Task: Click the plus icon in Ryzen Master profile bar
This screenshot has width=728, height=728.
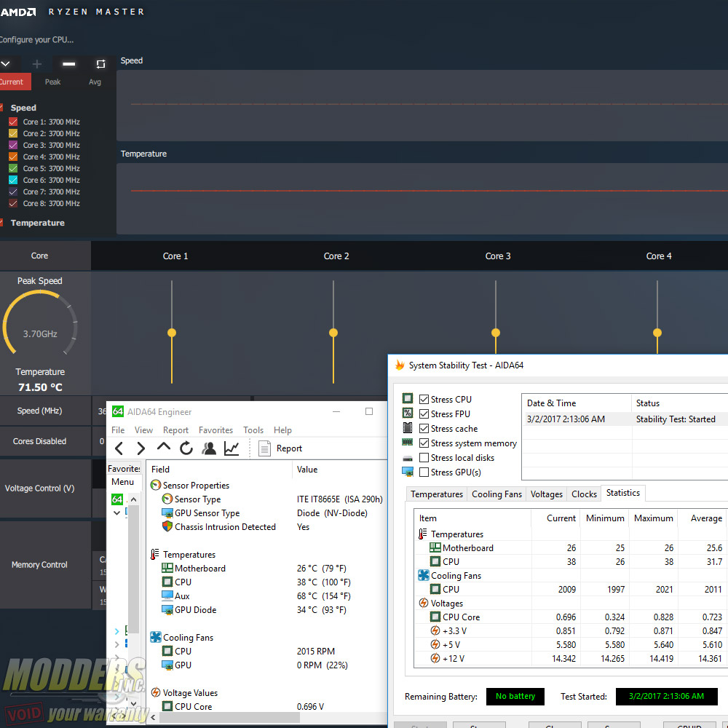Action: pyautogui.click(x=37, y=63)
